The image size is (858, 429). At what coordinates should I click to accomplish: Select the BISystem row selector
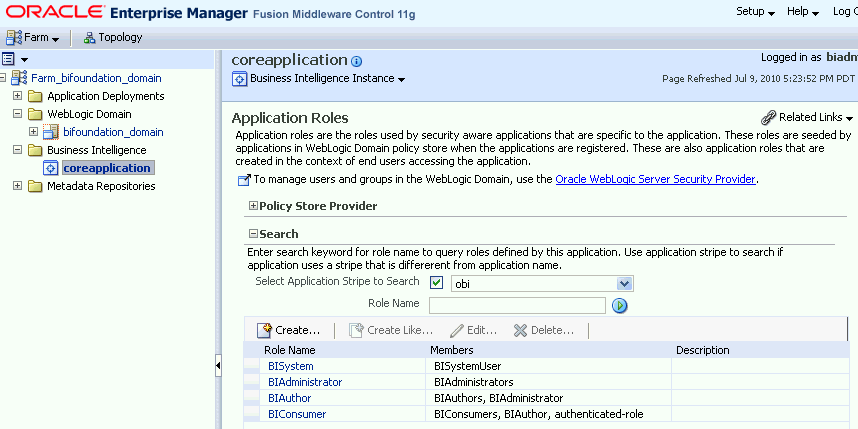[252, 366]
